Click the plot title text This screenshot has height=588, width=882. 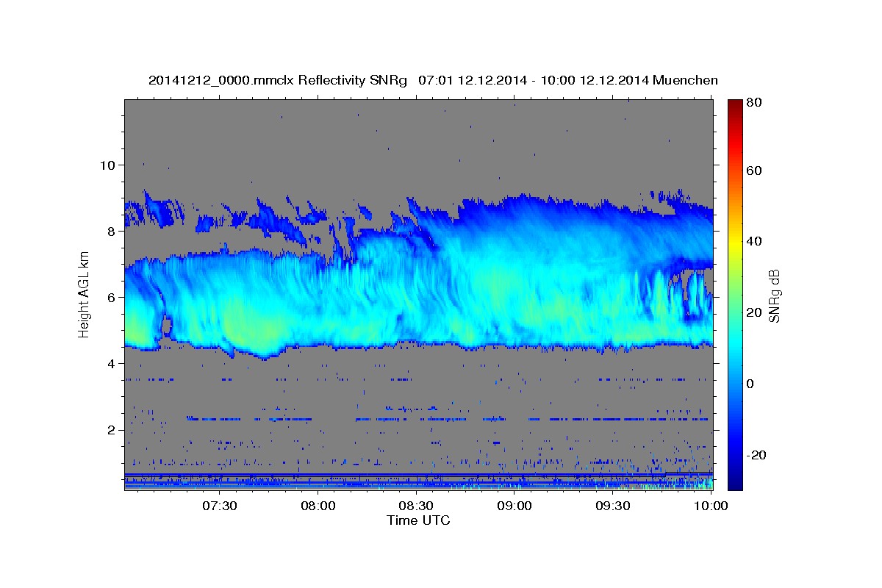(x=433, y=80)
